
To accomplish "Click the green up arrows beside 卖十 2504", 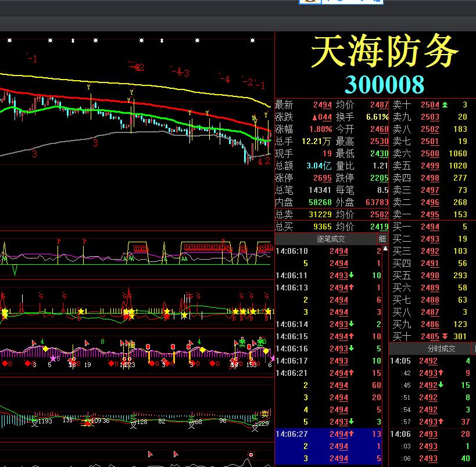I will click(x=445, y=105).
